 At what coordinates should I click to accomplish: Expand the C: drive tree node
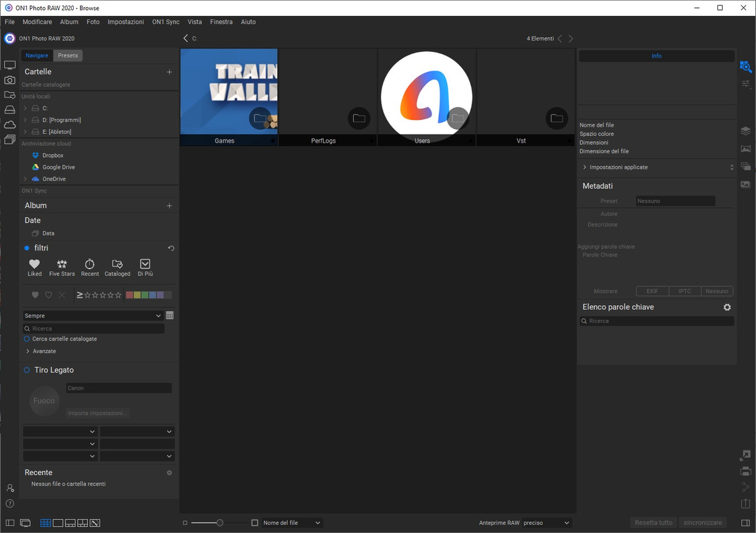(x=25, y=108)
